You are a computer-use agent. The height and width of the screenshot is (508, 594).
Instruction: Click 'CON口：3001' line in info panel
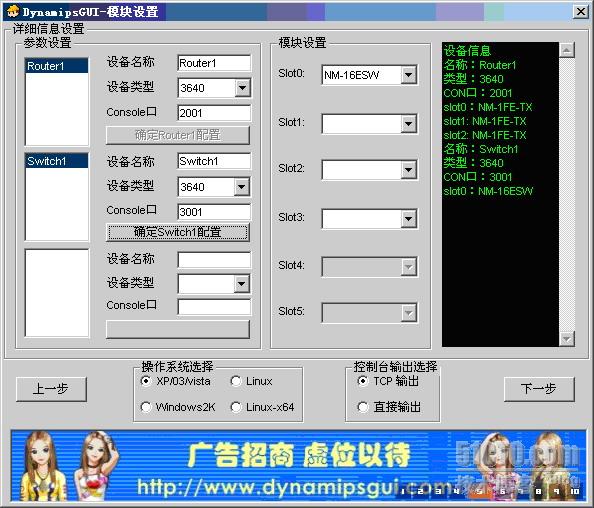coord(478,177)
